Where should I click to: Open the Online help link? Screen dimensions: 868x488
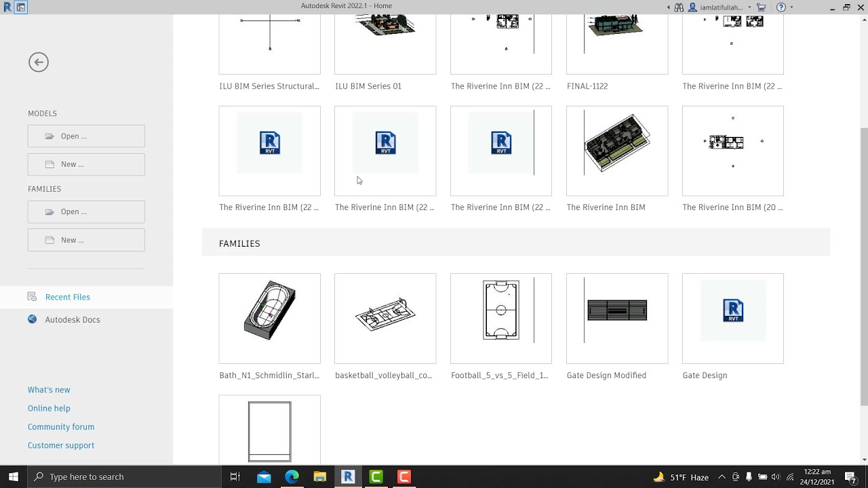pos(49,408)
